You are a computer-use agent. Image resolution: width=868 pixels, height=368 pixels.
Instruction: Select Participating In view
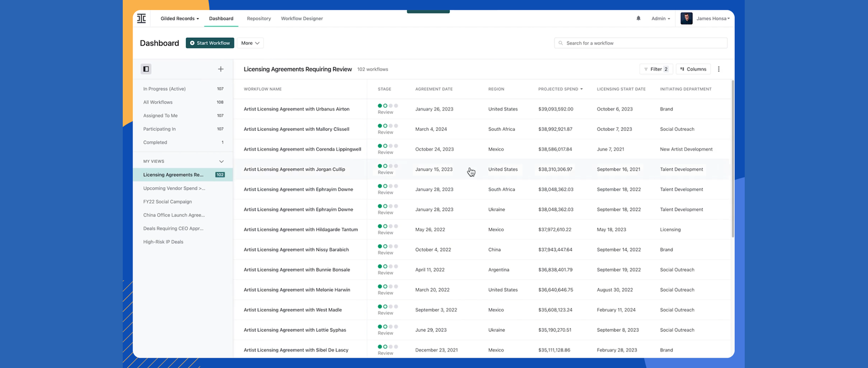(183, 129)
